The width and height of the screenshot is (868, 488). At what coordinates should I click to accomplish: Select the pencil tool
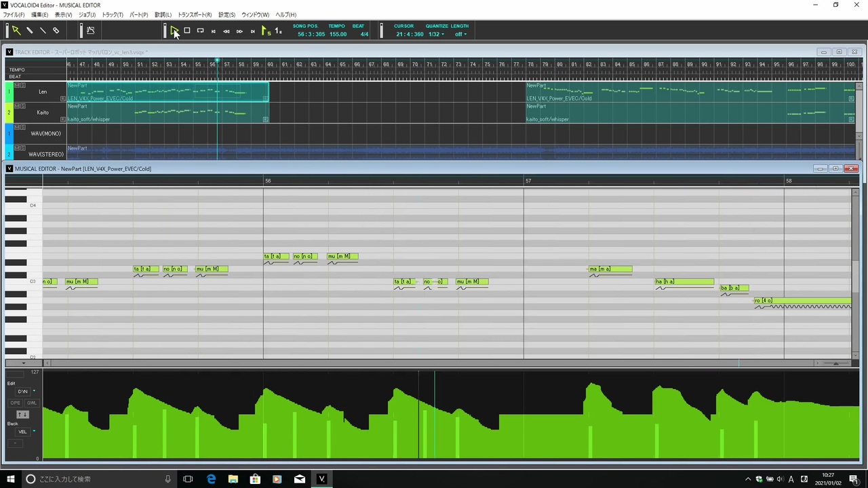[x=30, y=30]
